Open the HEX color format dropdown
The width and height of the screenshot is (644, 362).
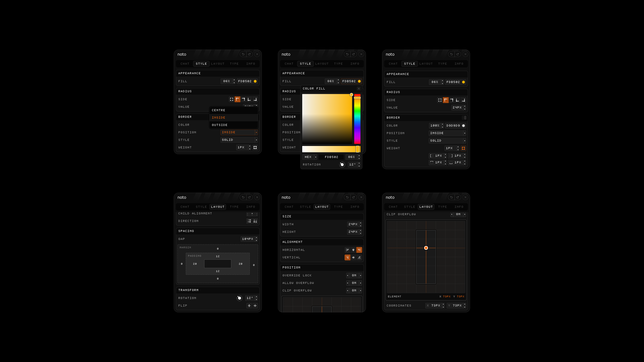[x=310, y=157]
